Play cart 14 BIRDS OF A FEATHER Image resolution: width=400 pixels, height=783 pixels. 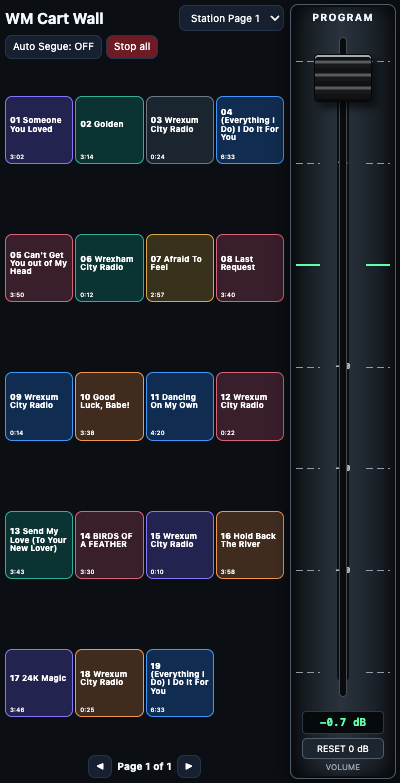109,545
